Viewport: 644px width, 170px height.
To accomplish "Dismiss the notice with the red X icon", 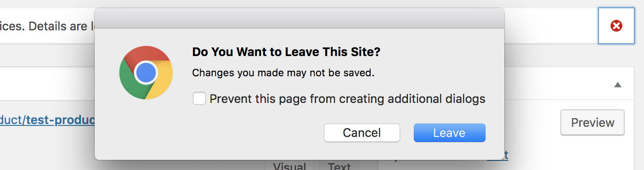I will (616, 26).
